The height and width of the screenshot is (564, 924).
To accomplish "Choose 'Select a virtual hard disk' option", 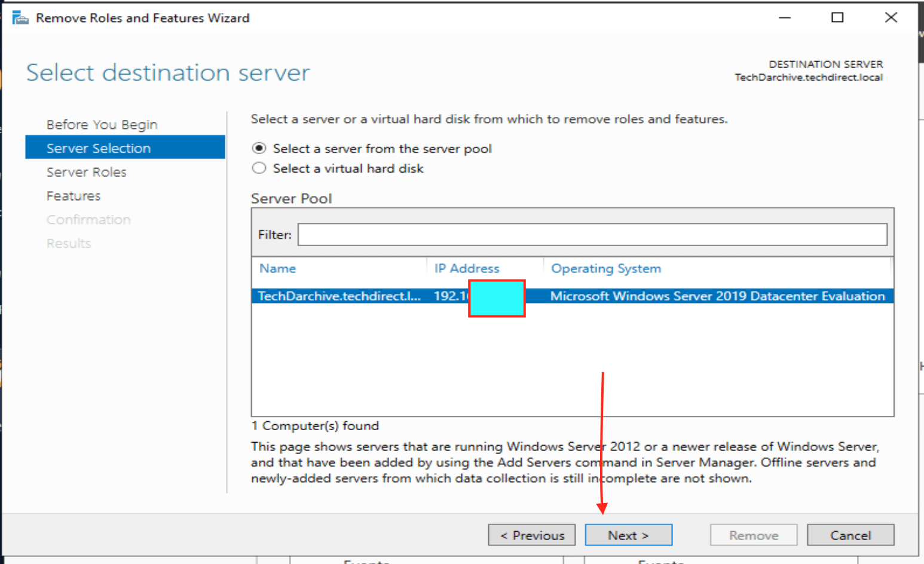I will point(259,168).
